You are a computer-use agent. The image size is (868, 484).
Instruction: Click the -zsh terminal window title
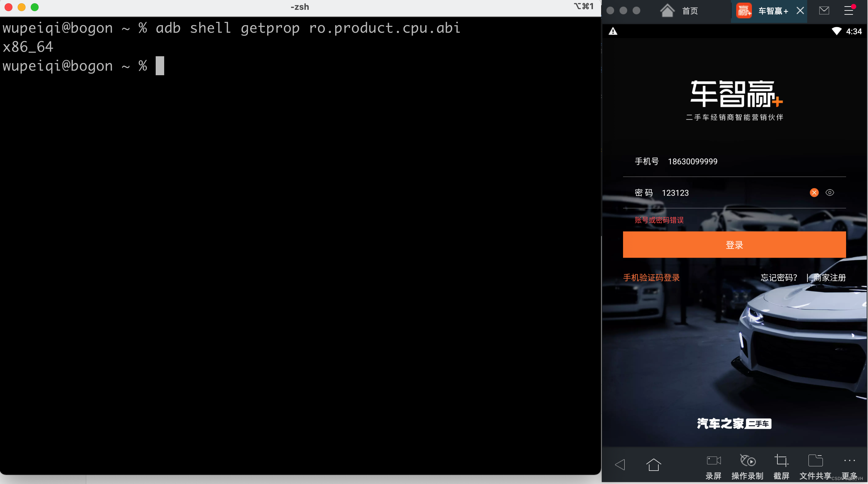[x=300, y=7]
